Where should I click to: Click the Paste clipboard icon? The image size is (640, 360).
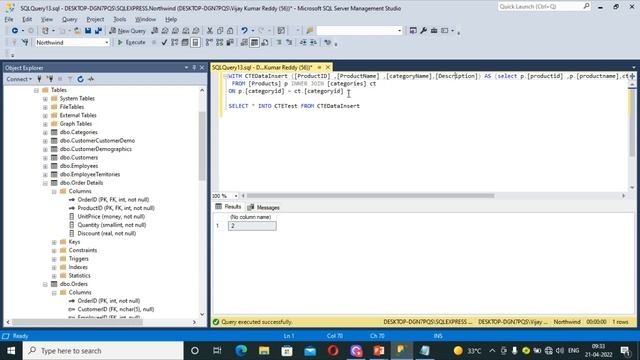[x=230, y=31]
